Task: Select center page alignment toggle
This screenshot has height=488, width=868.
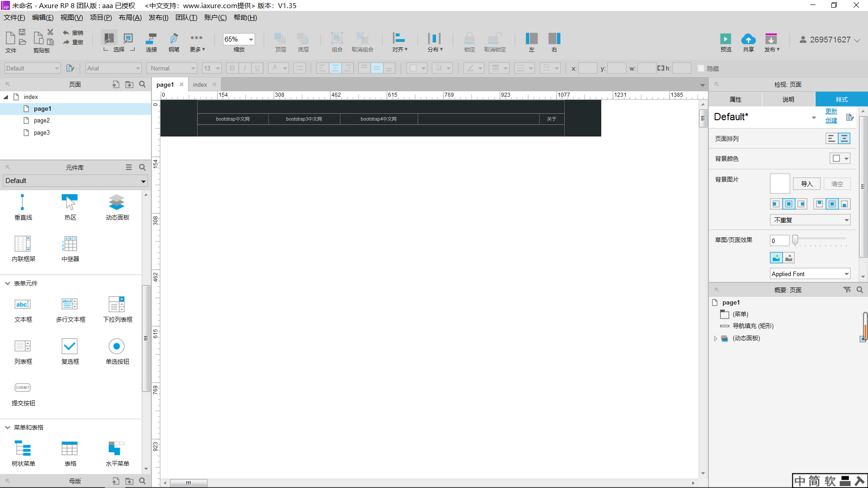Action: pos(844,139)
